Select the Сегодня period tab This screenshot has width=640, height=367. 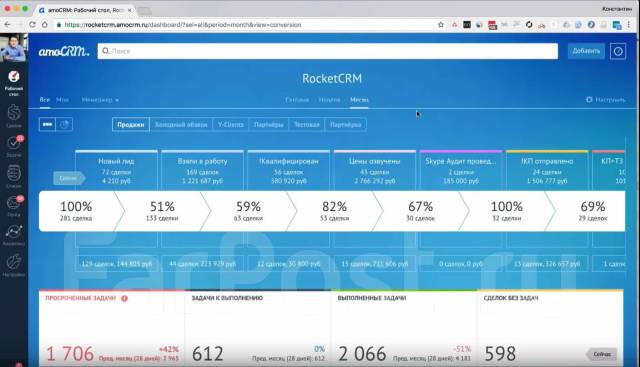297,100
